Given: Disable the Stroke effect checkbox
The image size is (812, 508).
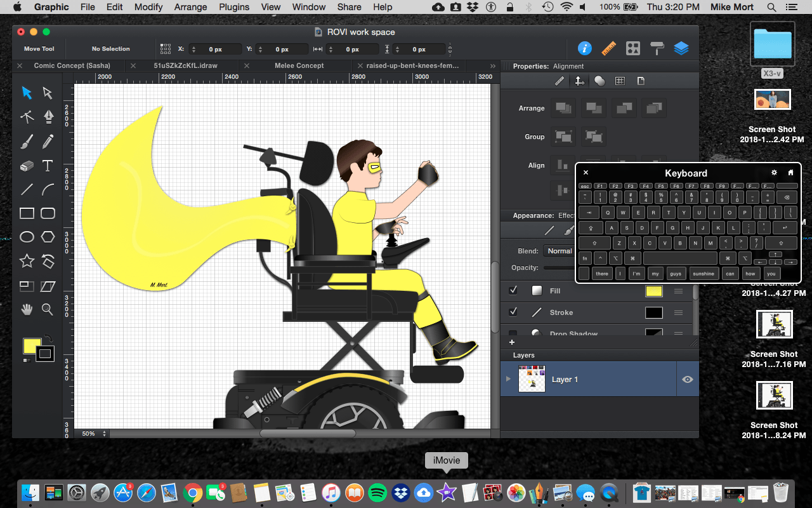Looking at the screenshot, I should [x=513, y=312].
